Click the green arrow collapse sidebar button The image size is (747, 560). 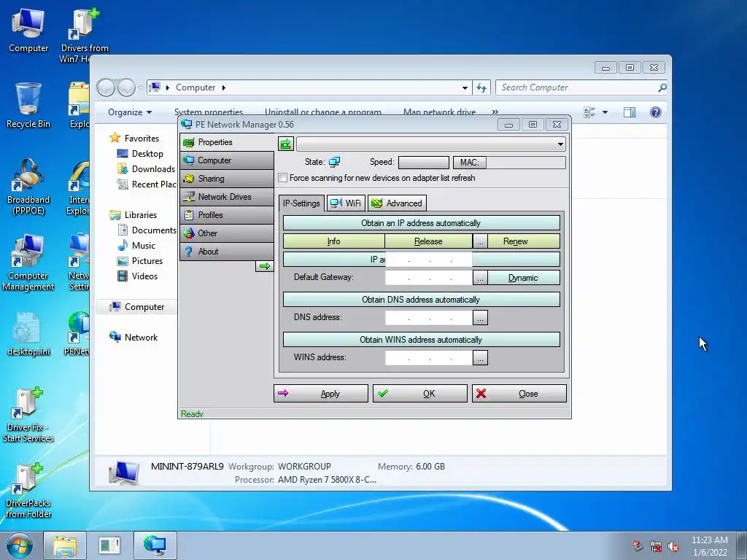tap(264, 266)
